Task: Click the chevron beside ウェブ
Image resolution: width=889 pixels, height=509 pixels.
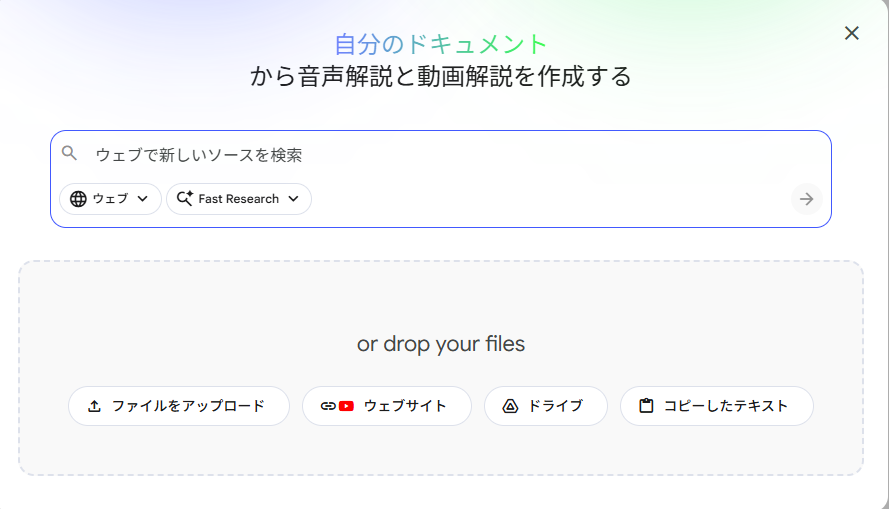Action: click(x=142, y=199)
